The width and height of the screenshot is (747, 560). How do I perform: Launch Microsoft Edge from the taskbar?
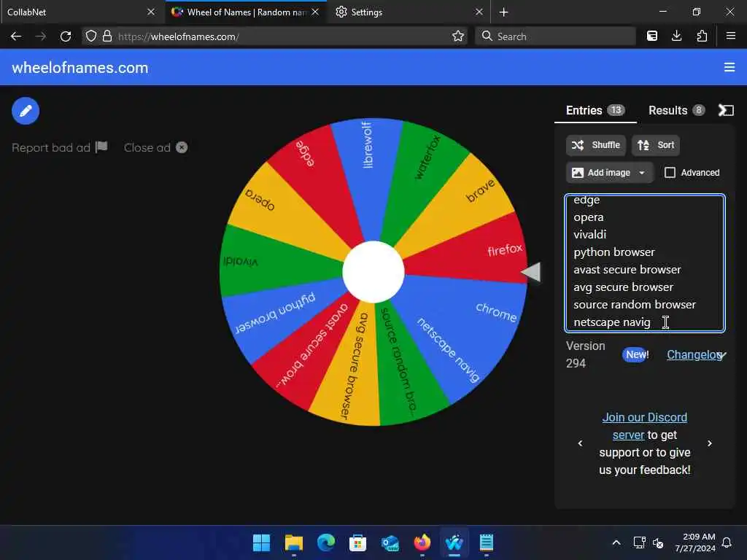point(326,542)
